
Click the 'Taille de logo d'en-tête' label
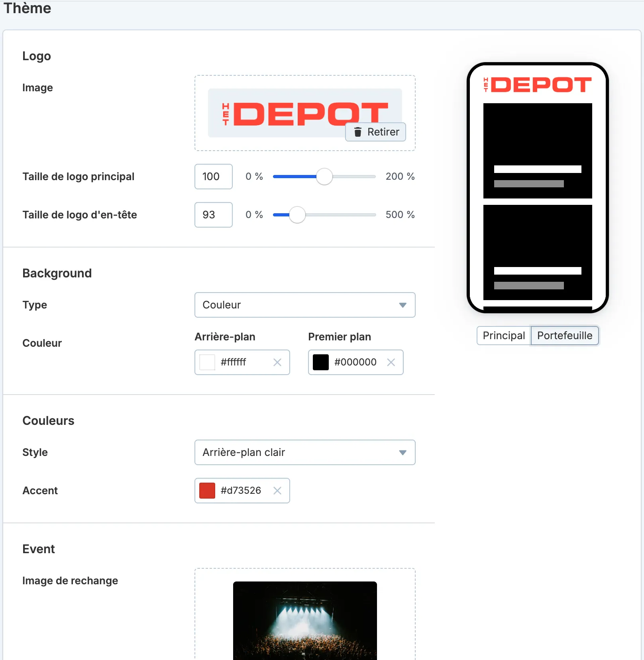click(80, 215)
